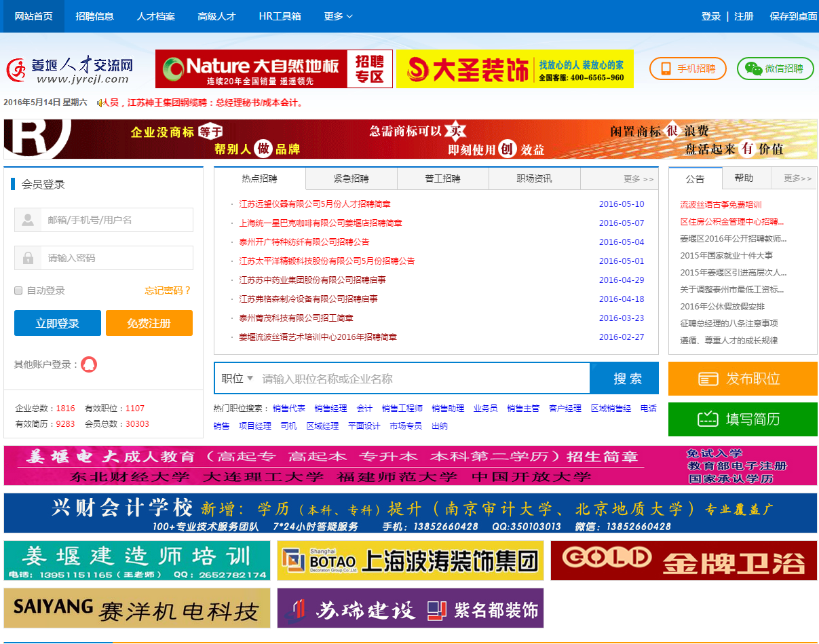The height and width of the screenshot is (644, 819).
Task: Open 高级人才 in the navigation bar
Action: tap(216, 16)
